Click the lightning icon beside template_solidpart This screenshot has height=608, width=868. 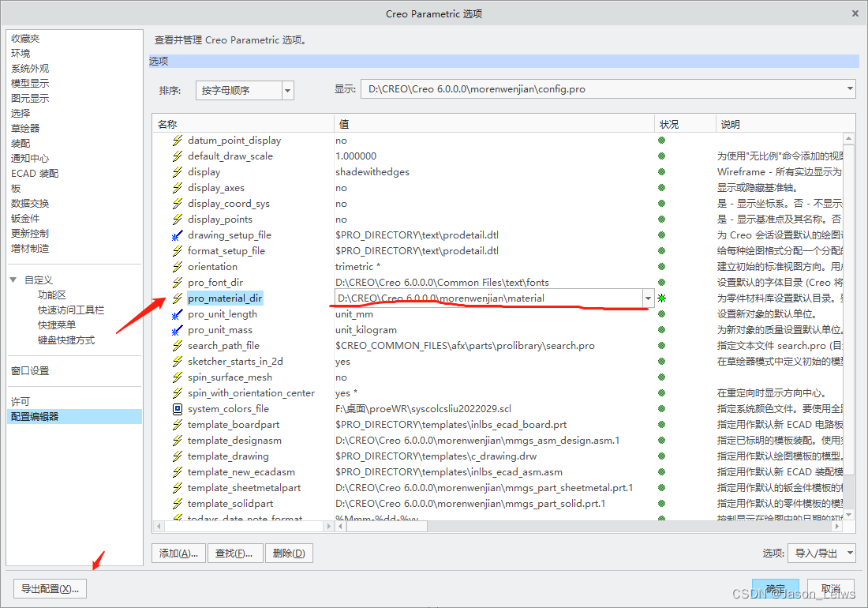[177, 503]
